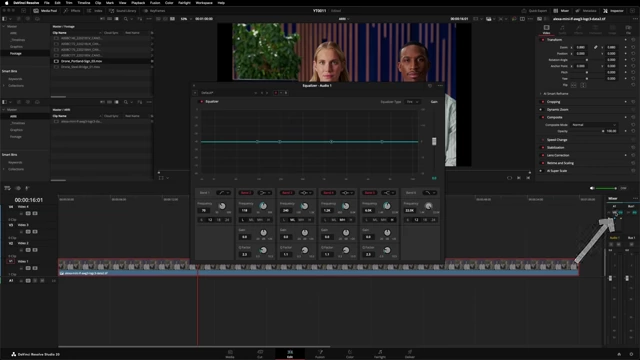Open the DaVinci Resolve app menu
Screen dimensions: 640x360
pyautogui.click(x=26, y=3)
